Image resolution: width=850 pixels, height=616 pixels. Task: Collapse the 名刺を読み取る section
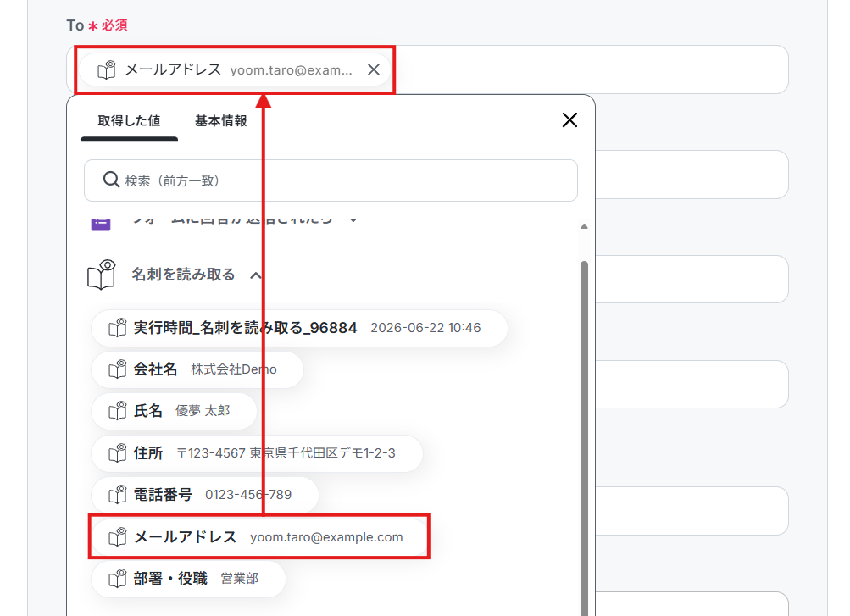pos(255,275)
